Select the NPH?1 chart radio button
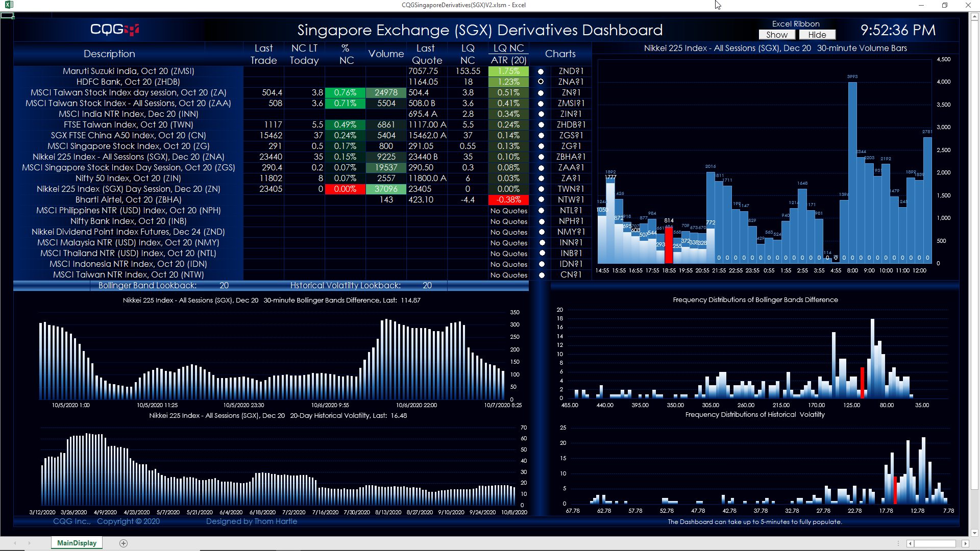The image size is (980, 551). [542, 221]
